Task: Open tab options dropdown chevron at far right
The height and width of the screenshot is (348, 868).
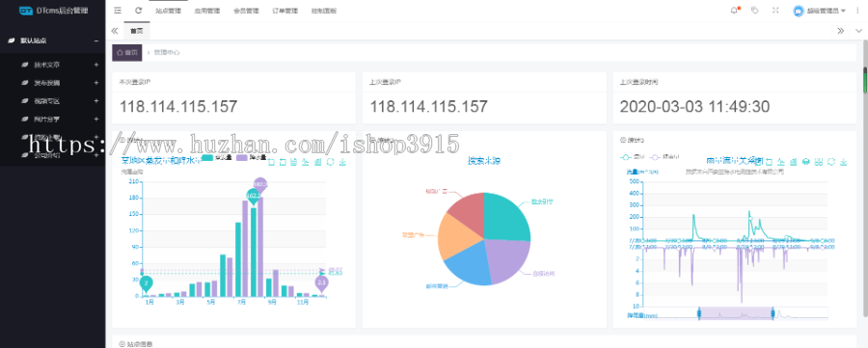Action: (x=858, y=31)
